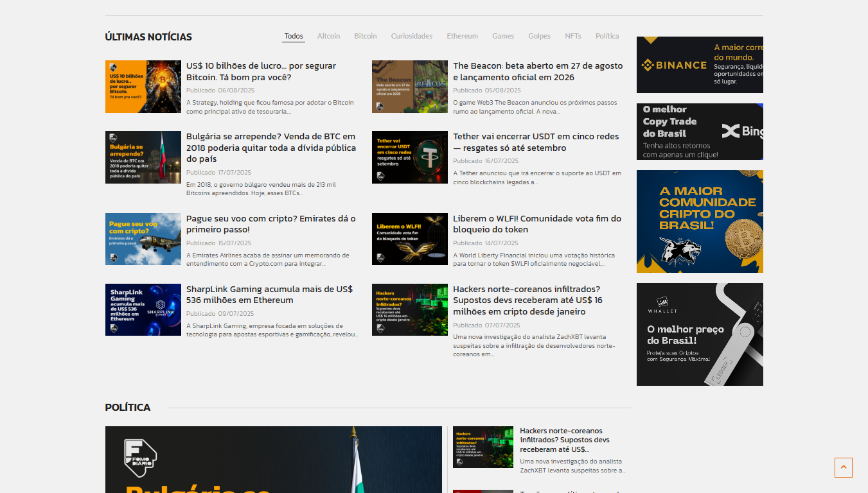Click the BingX Copy Trade banner

(x=700, y=132)
